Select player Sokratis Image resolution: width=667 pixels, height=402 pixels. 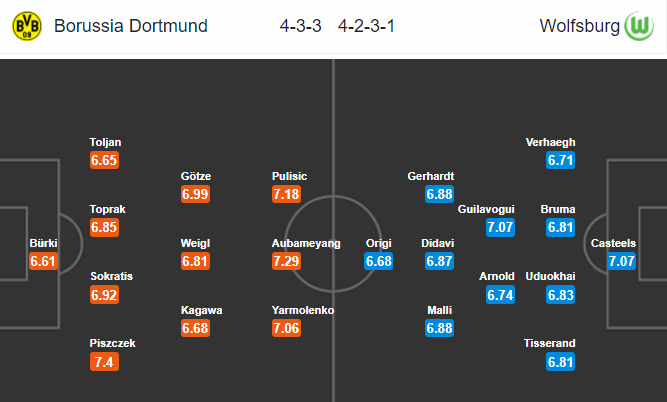tap(111, 277)
